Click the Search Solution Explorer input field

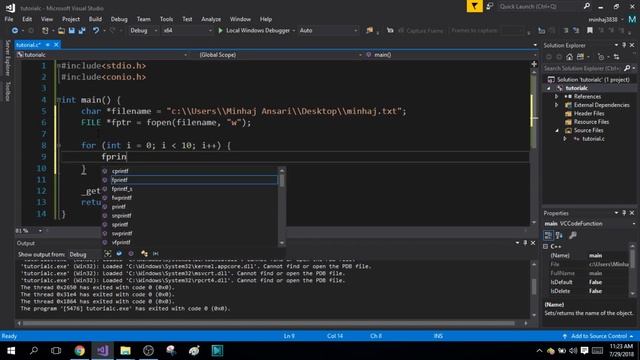coord(582,68)
